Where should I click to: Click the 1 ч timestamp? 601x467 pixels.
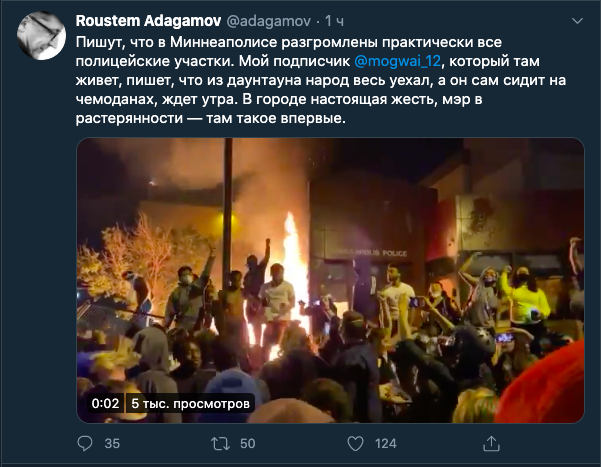pos(334,21)
